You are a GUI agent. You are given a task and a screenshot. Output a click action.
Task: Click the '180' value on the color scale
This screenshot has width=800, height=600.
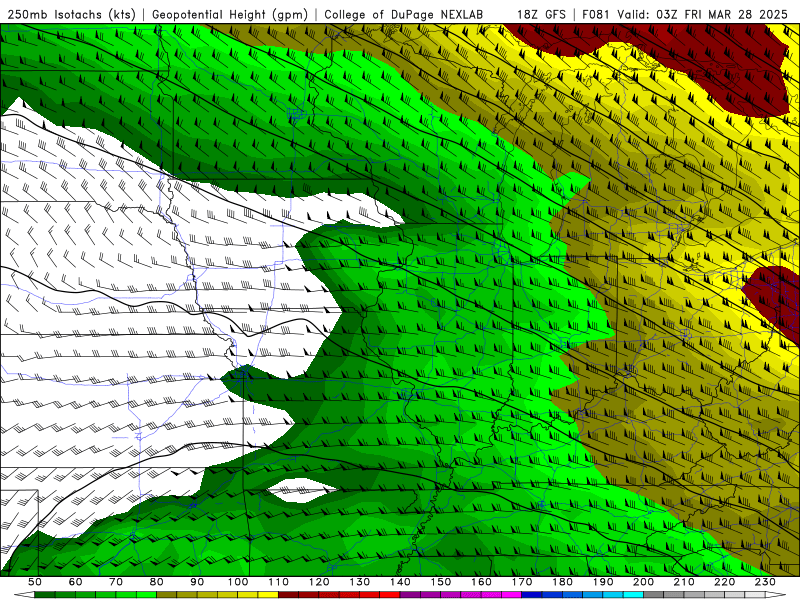pyautogui.click(x=562, y=582)
